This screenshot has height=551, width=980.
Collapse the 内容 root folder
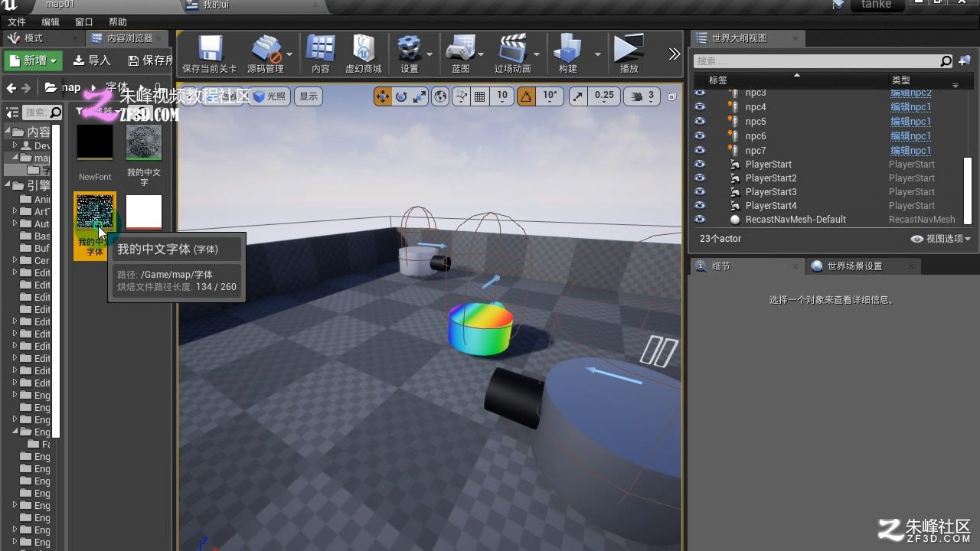click(x=8, y=132)
